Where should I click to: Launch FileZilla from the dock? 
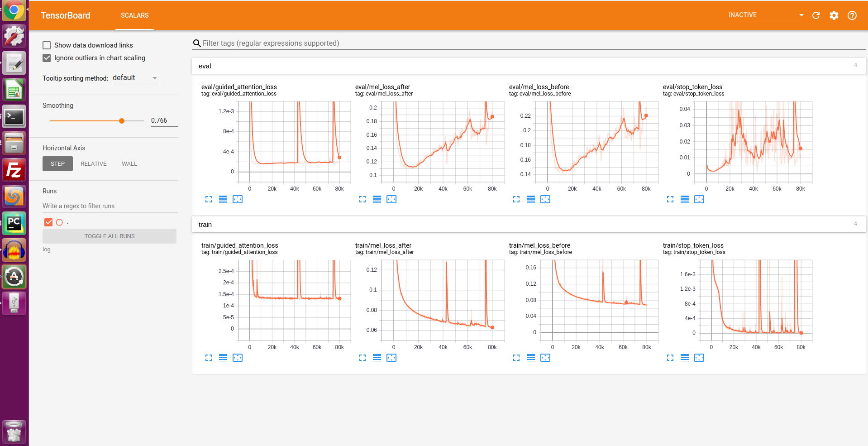coord(14,170)
